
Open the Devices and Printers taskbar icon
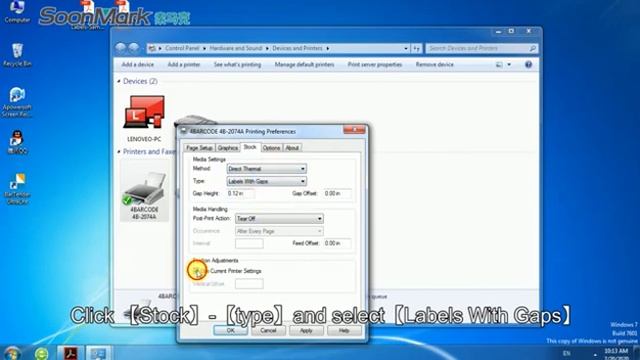(x=98, y=353)
